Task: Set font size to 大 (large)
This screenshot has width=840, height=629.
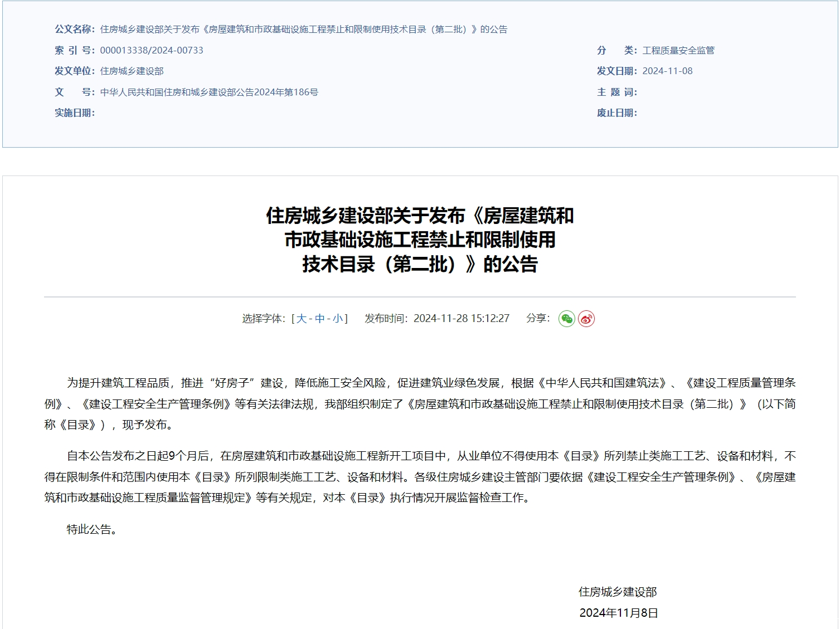Action: [302, 319]
